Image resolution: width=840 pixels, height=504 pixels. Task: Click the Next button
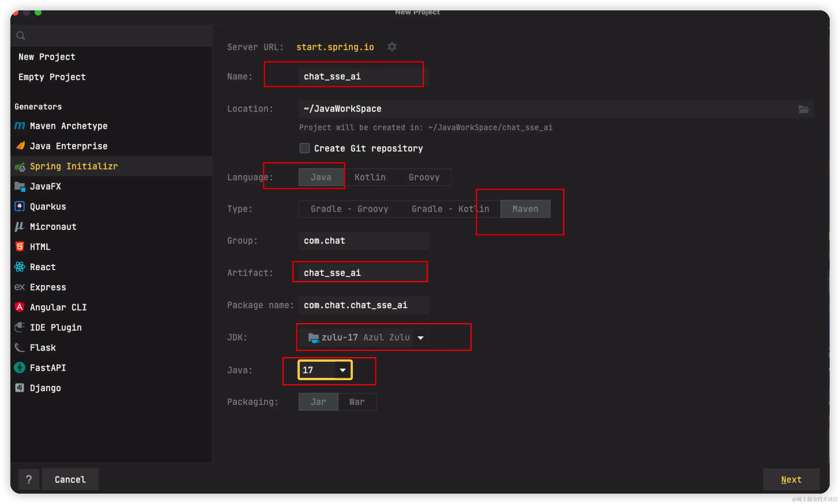pos(791,479)
